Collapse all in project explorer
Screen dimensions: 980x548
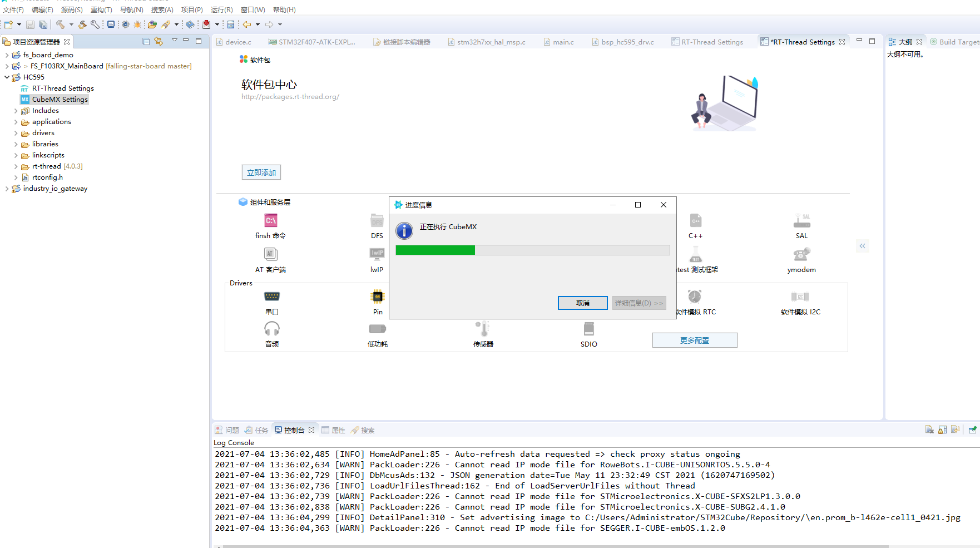pyautogui.click(x=146, y=41)
